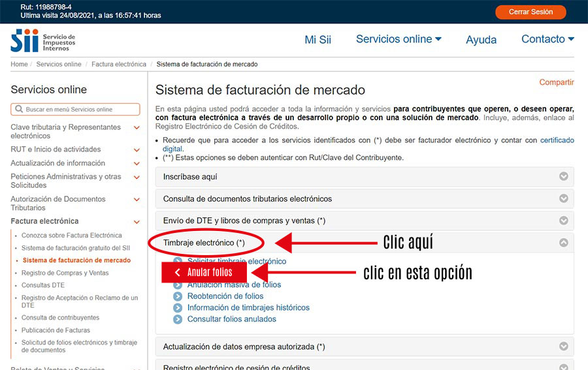Click the Cerrar Sesión button

click(531, 12)
